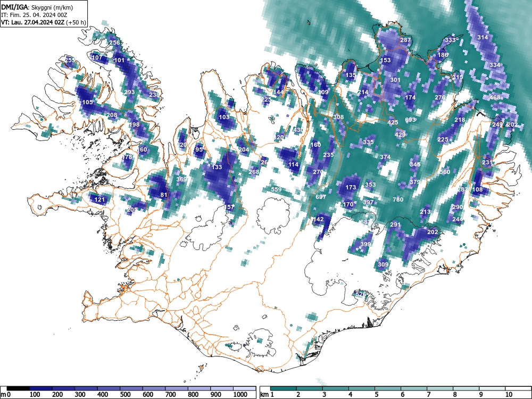Click visibility value 287 on the map
Image resolution: width=532 pixels, height=399 pixels.
[405, 40]
